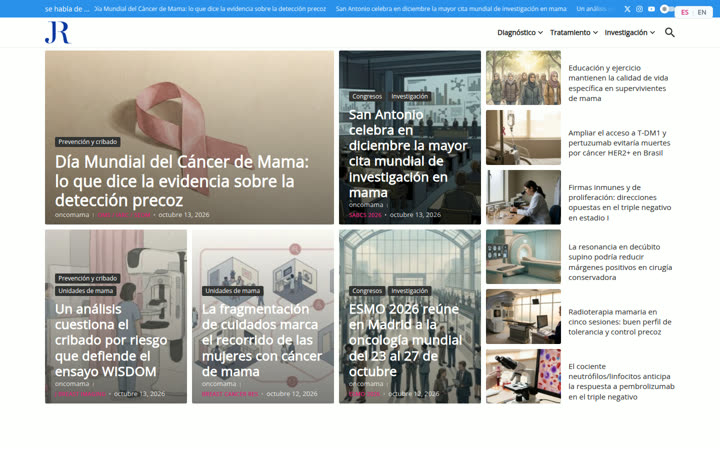Click 'Prevención y cribado' tag on WISDOM article

pyautogui.click(x=88, y=278)
